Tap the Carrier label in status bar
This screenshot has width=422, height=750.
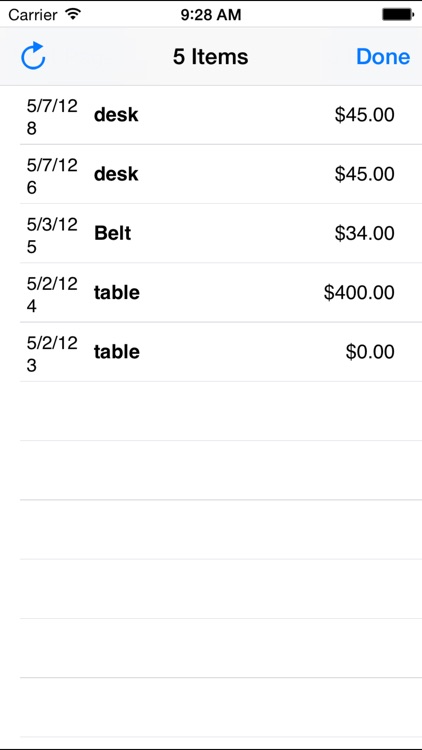tap(35, 15)
